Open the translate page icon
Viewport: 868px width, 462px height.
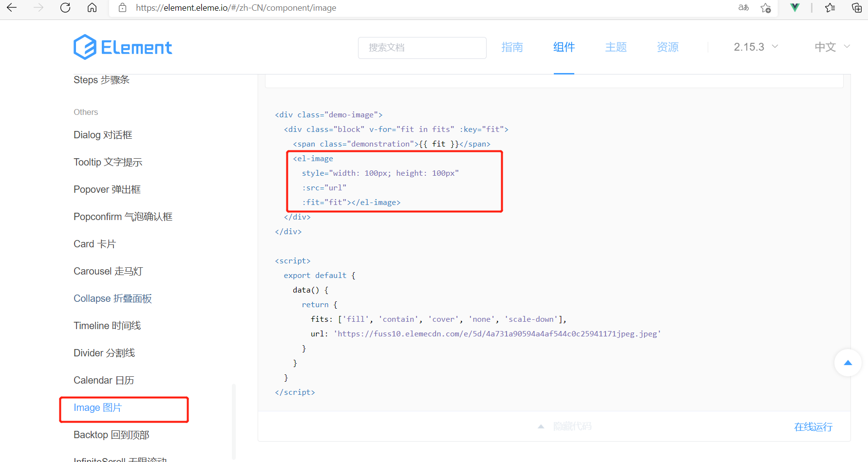click(x=743, y=8)
